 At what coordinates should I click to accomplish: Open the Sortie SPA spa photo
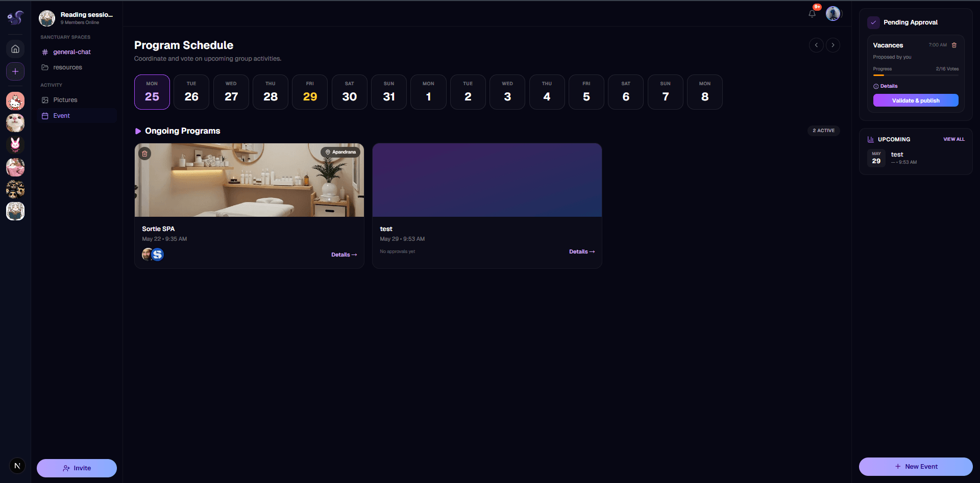(249, 180)
